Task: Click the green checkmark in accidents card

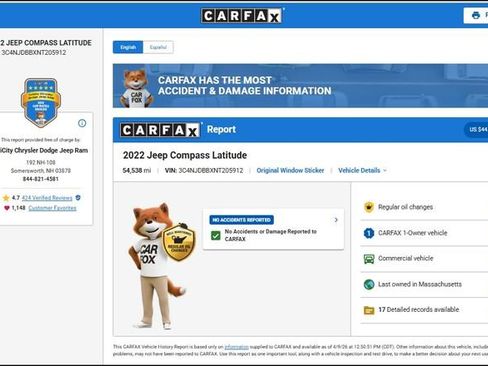Action: click(x=216, y=236)
